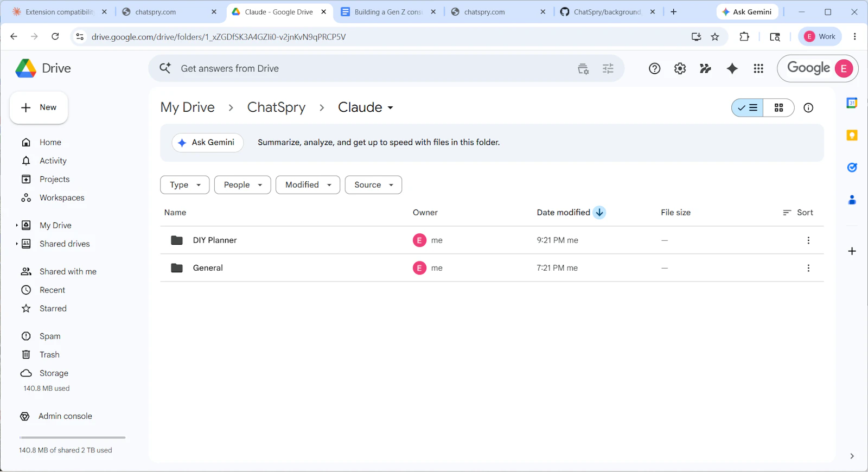
Task: Switch to ChatSpry/background GitHub tab
Action: point(608,12)
